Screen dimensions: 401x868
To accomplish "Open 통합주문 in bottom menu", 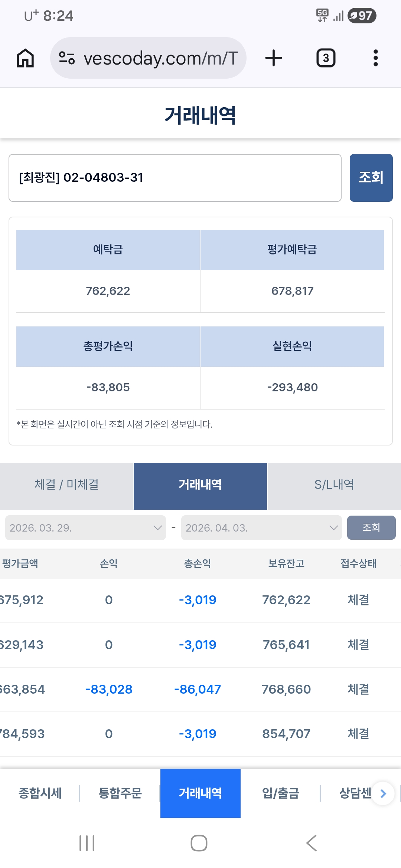I will tap(120, 793).
